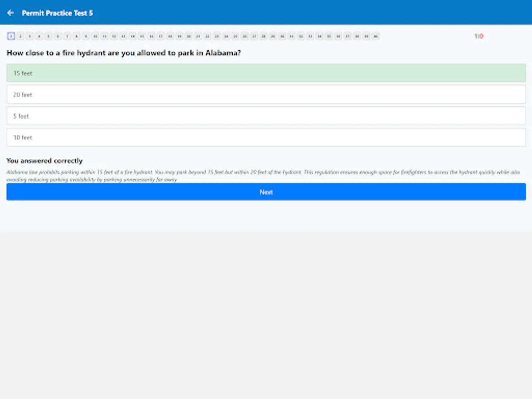The image size is (532, 399).
Task: Click the Next button
Action: click(x=266, y=192)
